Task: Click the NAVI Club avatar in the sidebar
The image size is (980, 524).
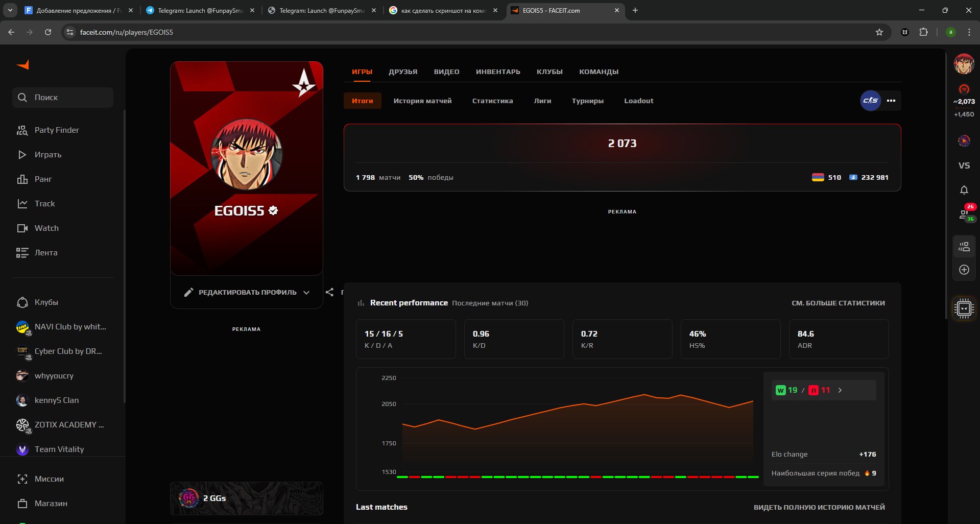Action: (x=22, y=327)
